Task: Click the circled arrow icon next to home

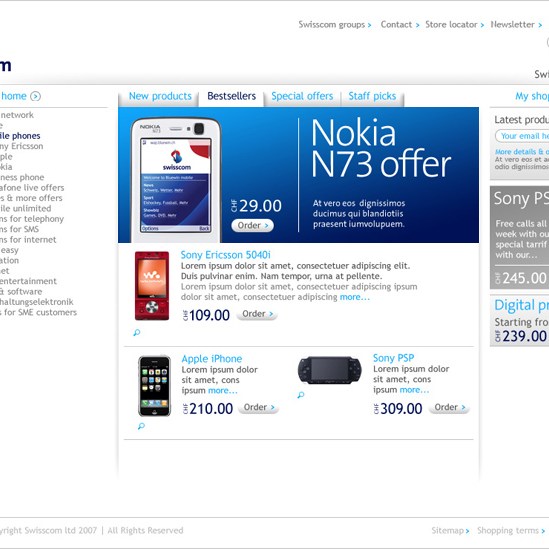Action: [35, 96]
